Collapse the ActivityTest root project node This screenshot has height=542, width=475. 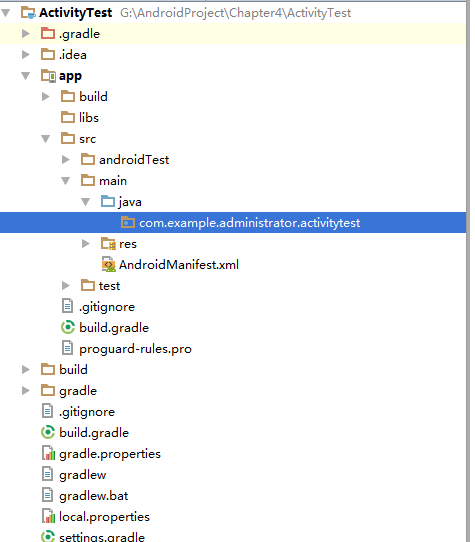coord(6,13)
